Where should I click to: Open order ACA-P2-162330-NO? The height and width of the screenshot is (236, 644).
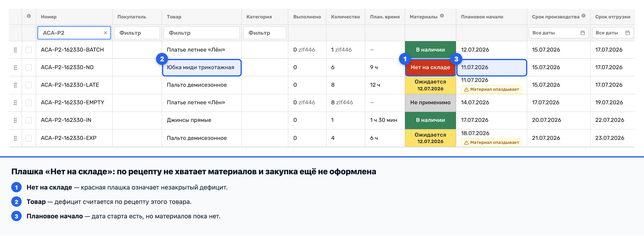[x=67, y=68]
